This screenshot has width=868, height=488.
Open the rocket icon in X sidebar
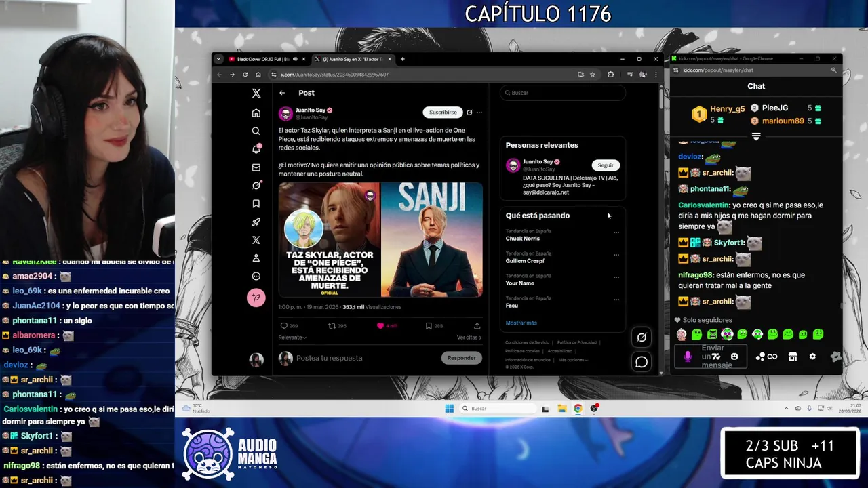pos(256,222)
